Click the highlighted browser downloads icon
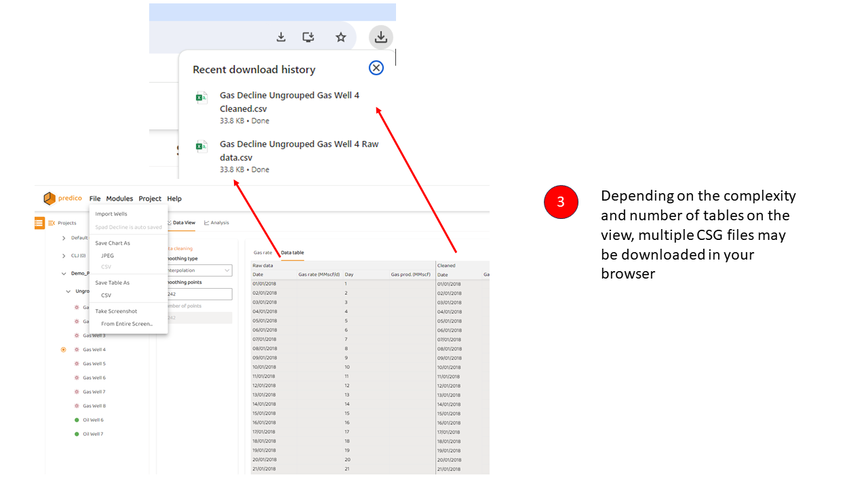Viewport: 868px width, 488px height. click(x=380, y=37)
